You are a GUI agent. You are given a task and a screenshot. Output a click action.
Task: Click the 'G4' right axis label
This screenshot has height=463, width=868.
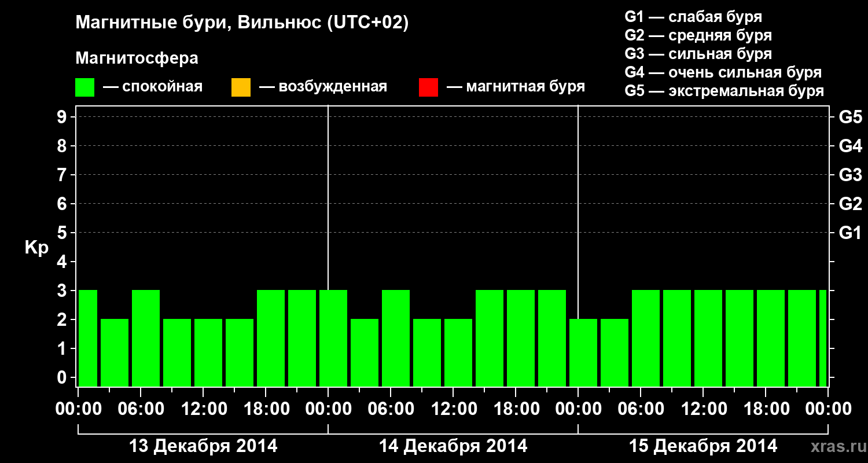point(850,146)
